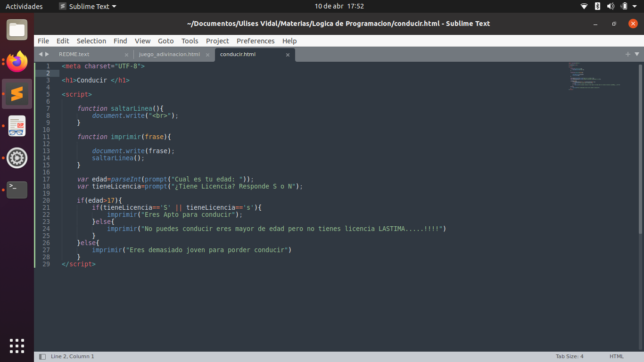Click Line 2, Column 1 status text
The height and width of the screenshot is (362, 644).
coord(73,356)
